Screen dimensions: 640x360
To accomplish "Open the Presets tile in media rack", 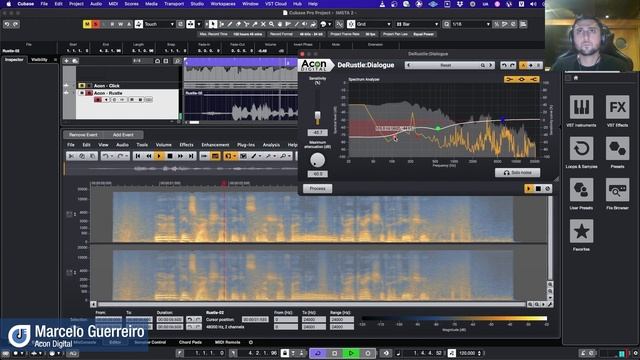I will pos(617,149).
